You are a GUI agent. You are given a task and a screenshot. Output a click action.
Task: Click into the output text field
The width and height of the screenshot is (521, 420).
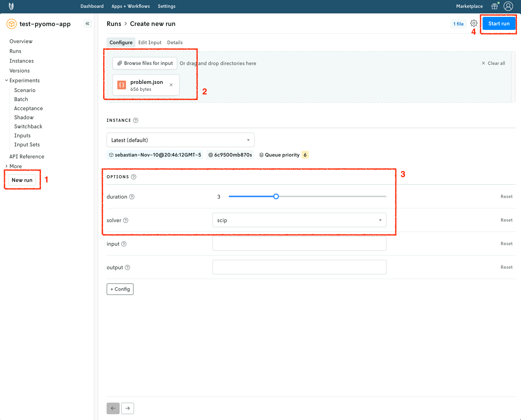click(299, 267)
